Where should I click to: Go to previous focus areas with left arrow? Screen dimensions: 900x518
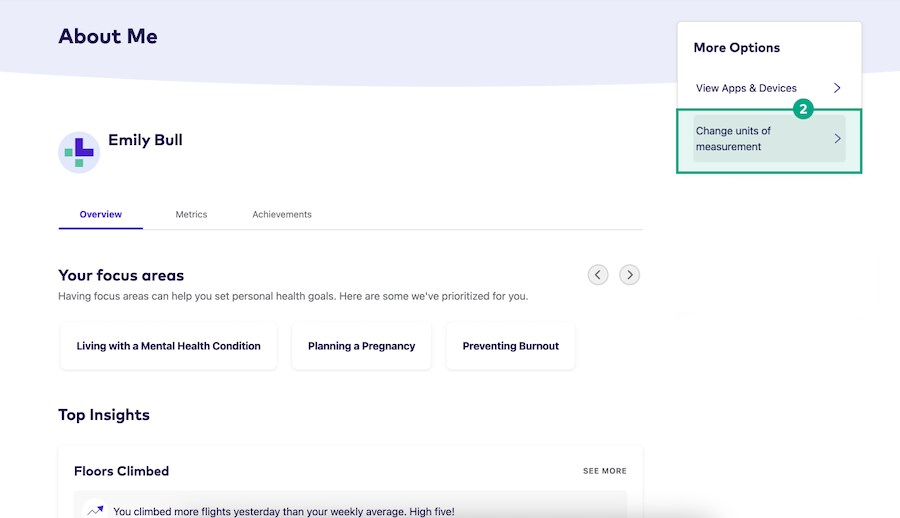[598, 274]
